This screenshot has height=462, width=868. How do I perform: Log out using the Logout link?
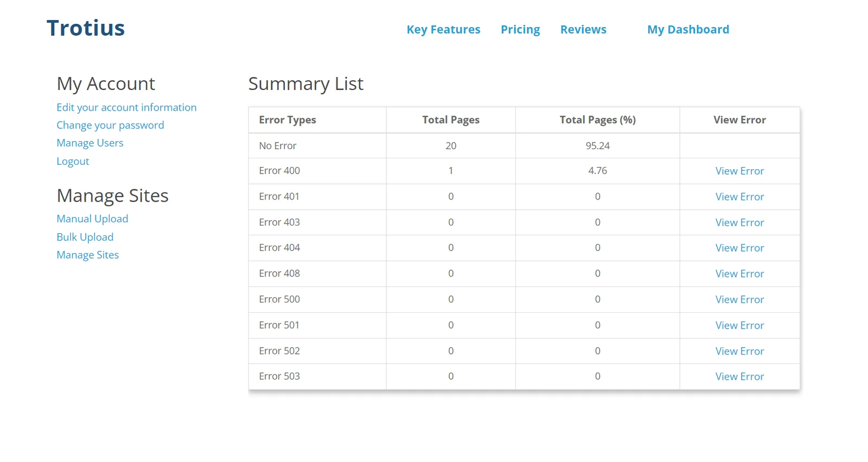[x=73, y=162]
